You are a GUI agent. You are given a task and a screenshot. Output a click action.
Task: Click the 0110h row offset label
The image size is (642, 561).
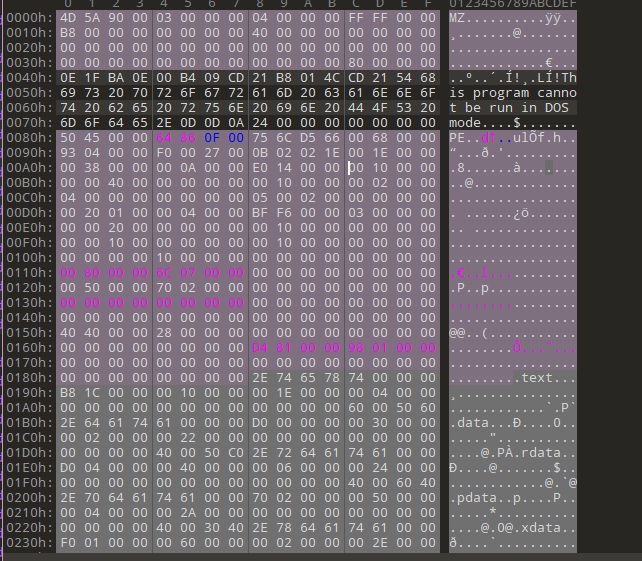[24, 272]
